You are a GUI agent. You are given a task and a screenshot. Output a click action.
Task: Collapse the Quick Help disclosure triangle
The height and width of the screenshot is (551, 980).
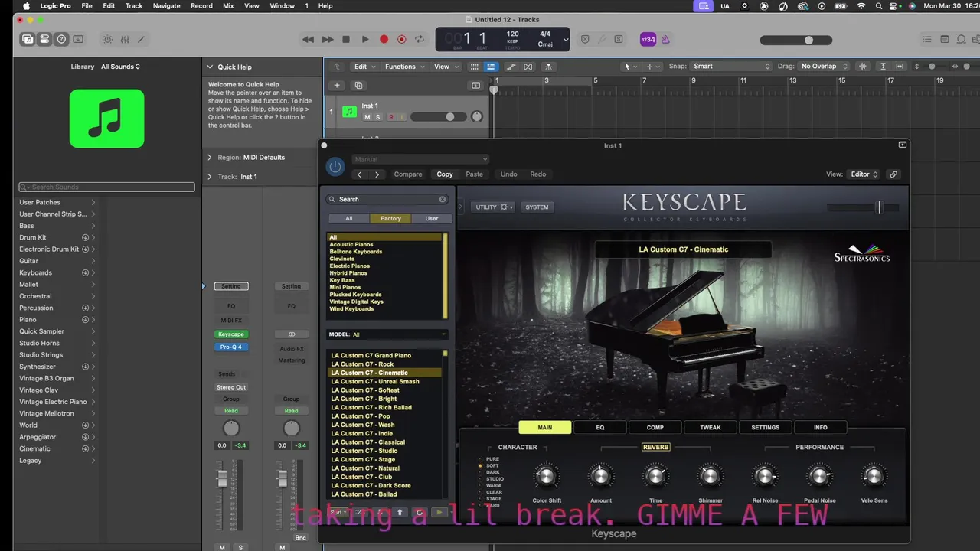click(210, 67)
